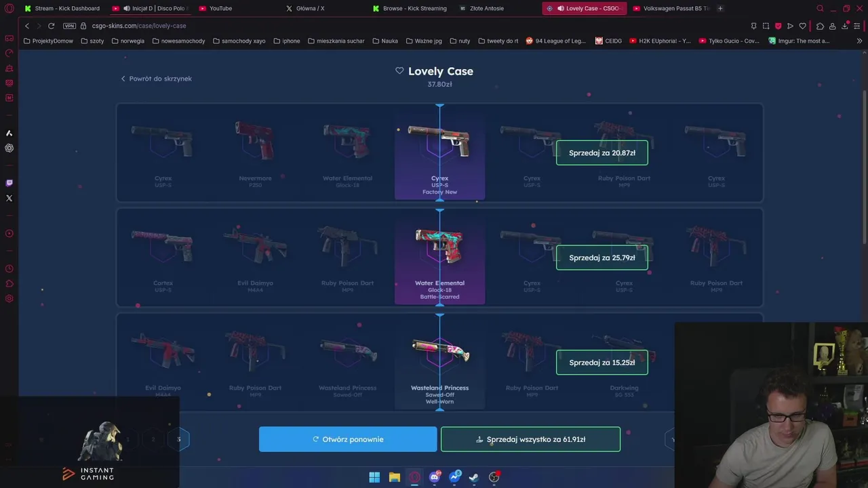Open the szoty bookmarks folder
The width and height of the screenshot is (868, 488).
(92, 41)
